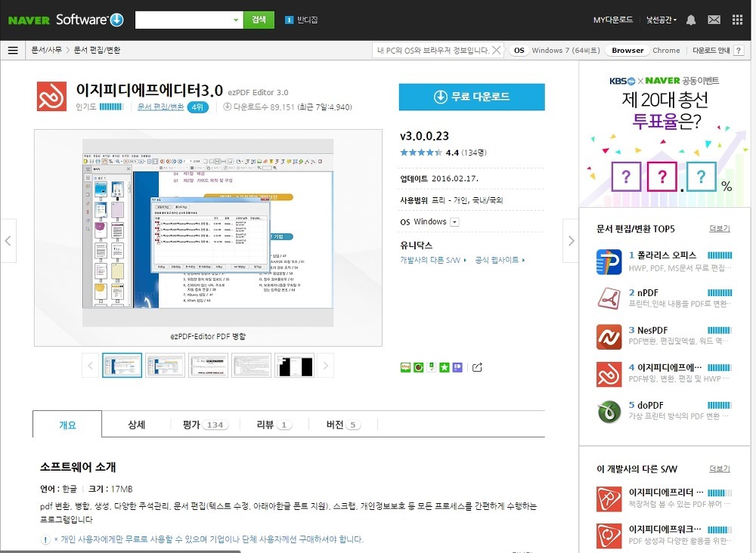This screenshot has height=553, width=756.
Task: Show previous screenshot in main viewer
Action: (8, 240)
